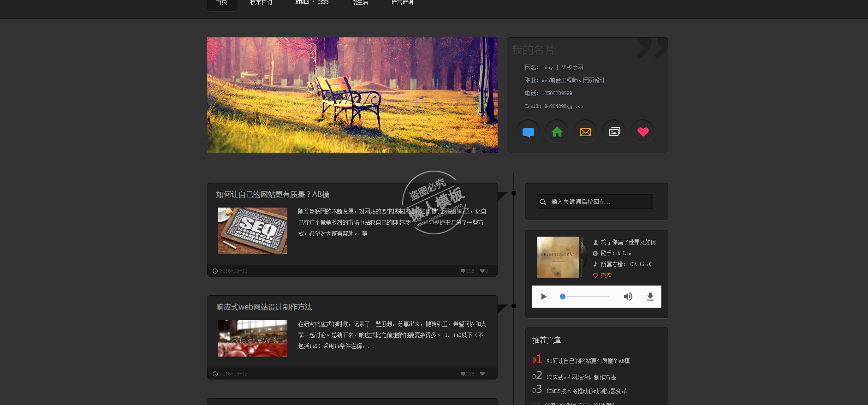The height and width of the screenshot is (405, 868).
Task: Click the 网名：tony | AB模版网 line
Action: [x=554, y=67]
